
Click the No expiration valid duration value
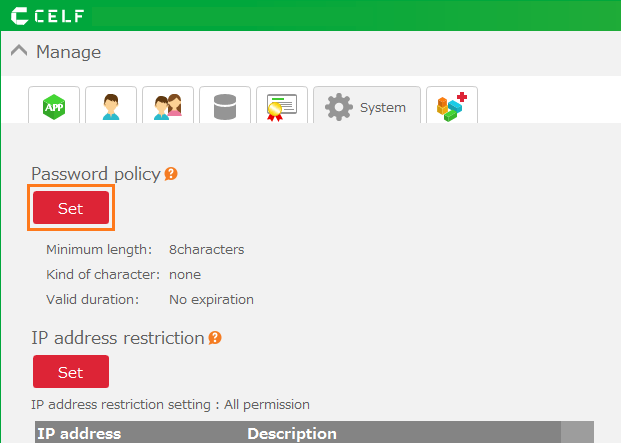pos(211,299)
